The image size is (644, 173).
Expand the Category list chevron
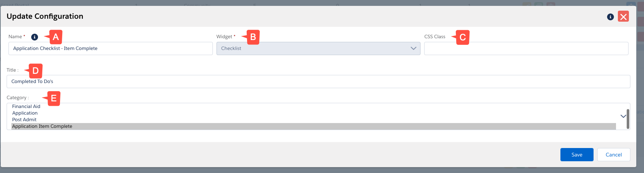point(623,116)
